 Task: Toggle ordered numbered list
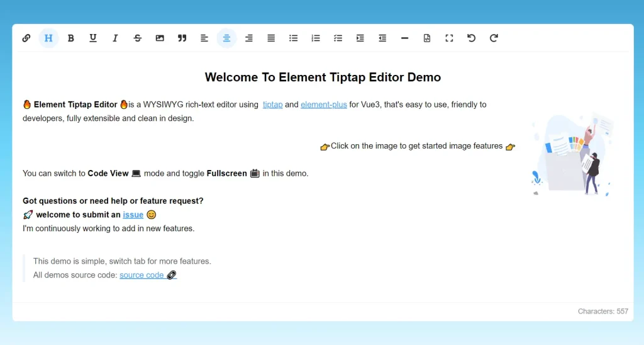pyautogui.click(x=316, y=38)
